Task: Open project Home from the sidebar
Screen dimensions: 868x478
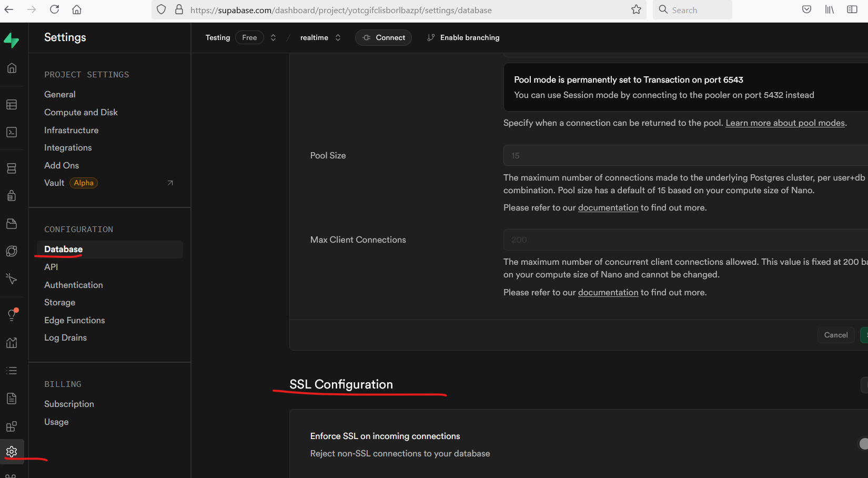Action: coord(12,68)
